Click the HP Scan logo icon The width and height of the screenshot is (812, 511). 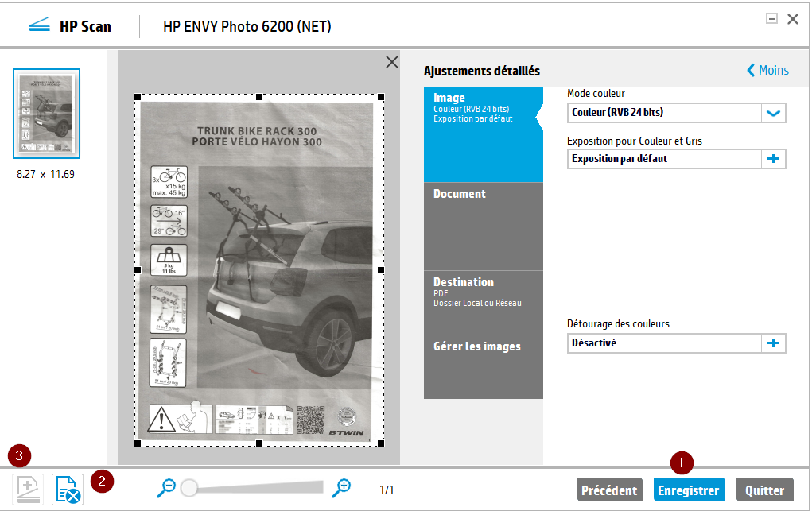pos(39,25)
